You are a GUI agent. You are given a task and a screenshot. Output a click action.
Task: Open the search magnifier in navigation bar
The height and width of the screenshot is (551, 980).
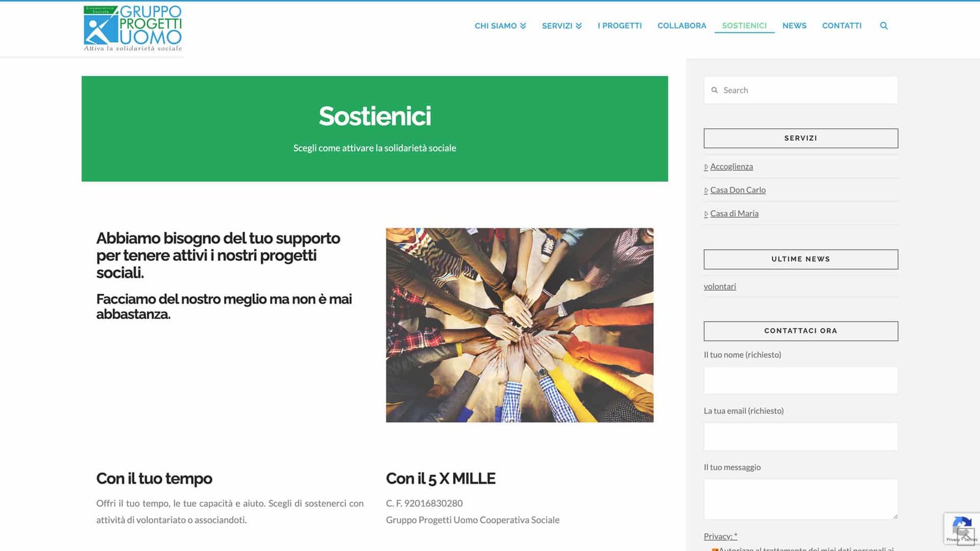coord(884,26)
